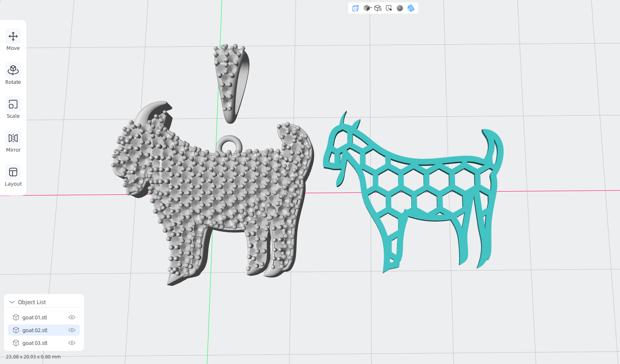Hide goat 03.stl using its eye icon
The width and height of the screenshot is (620, 364).
click(72, 343)
